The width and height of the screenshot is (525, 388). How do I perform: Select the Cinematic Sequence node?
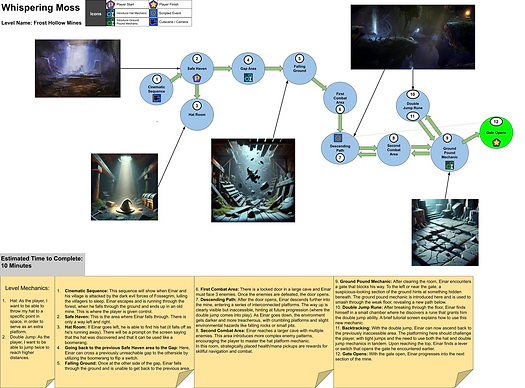tap(156, 89)
